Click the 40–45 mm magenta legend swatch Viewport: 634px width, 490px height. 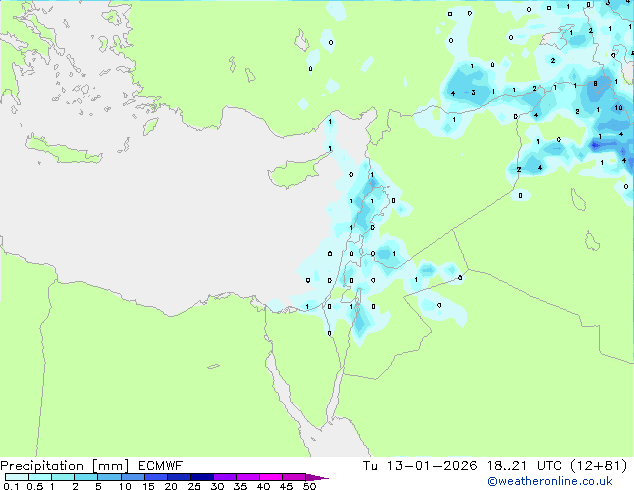pos(271,477)
